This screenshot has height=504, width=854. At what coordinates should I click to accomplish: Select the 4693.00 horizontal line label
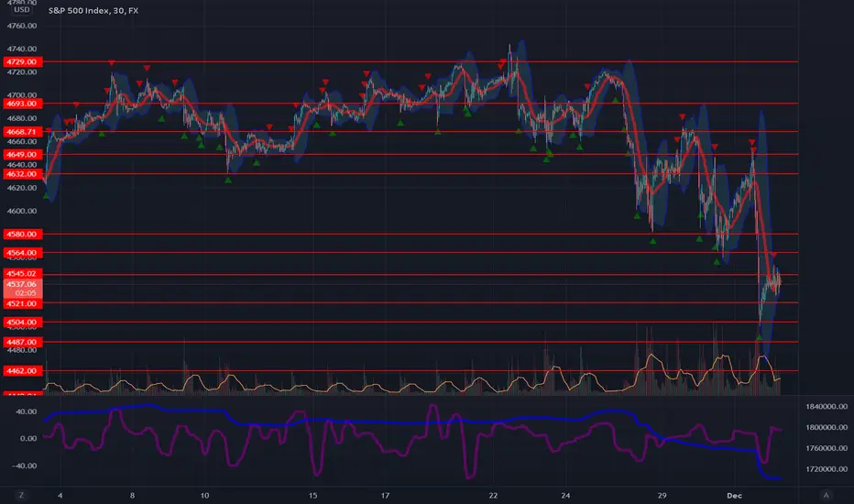point(22,103)
